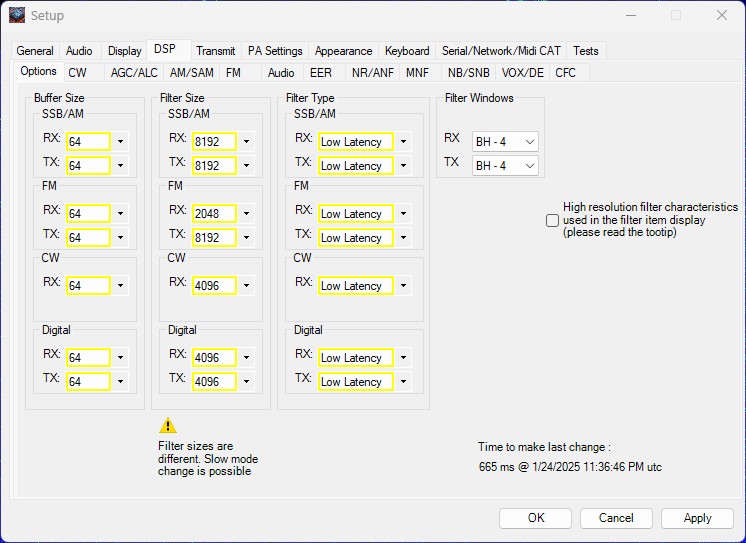The width and height of the screenshot is (746, 543).
Task: Open Digital RX filter type dropdown
Action: click(403, 358)
